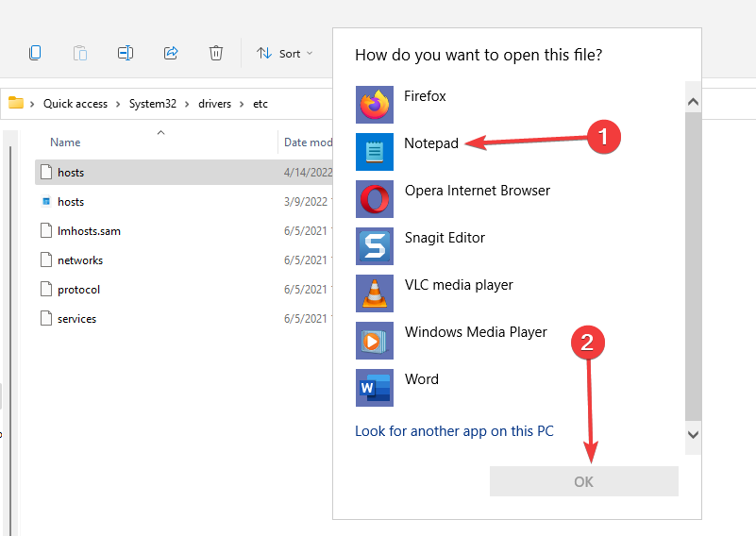Choose Snagit Editor label in list
This screenshot has height=536, width=756.
[445, 238]
